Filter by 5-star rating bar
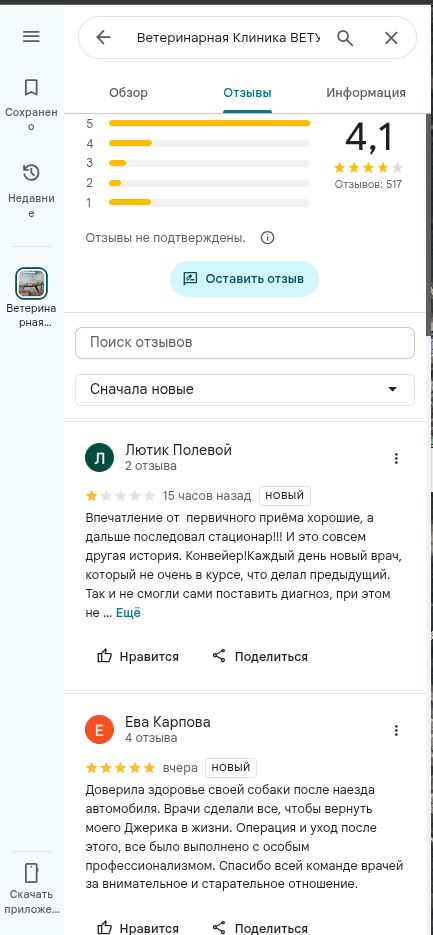Screen dimensions: 433x935 pyautogui.click(x=209, y=123)
